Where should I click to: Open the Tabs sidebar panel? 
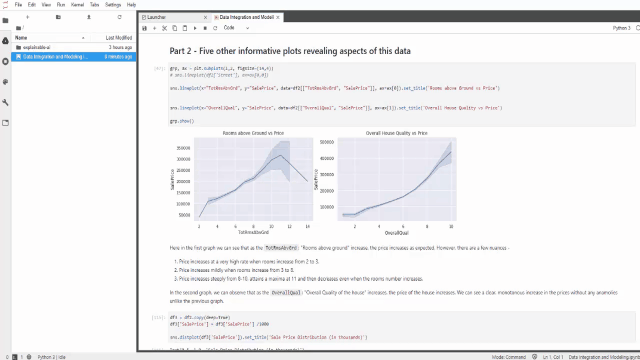click(5, 123)
